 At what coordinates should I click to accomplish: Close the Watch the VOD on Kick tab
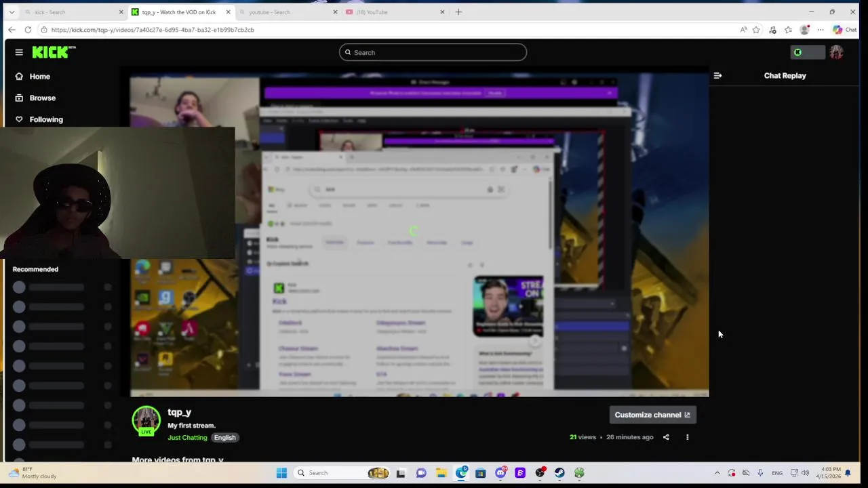(x=228, y=12)
